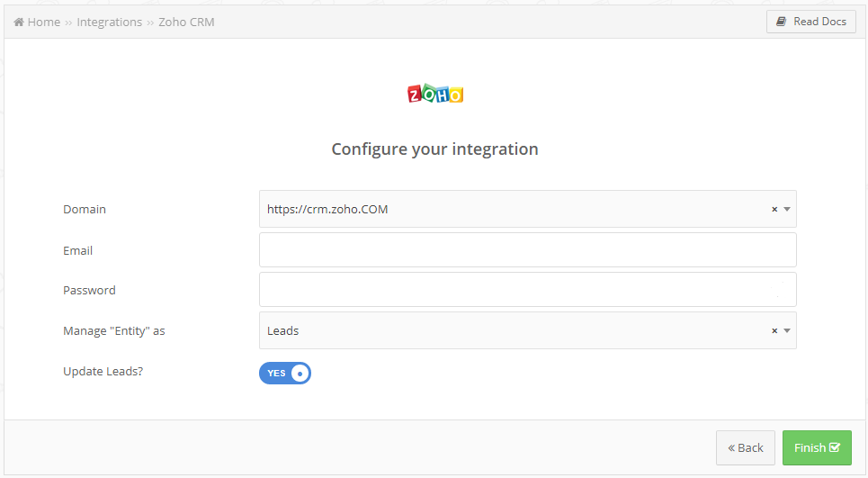The height and width of the screenshot is (478, 868).
Task: Clear the Domain selection with its x
Action: pos(774,210)
